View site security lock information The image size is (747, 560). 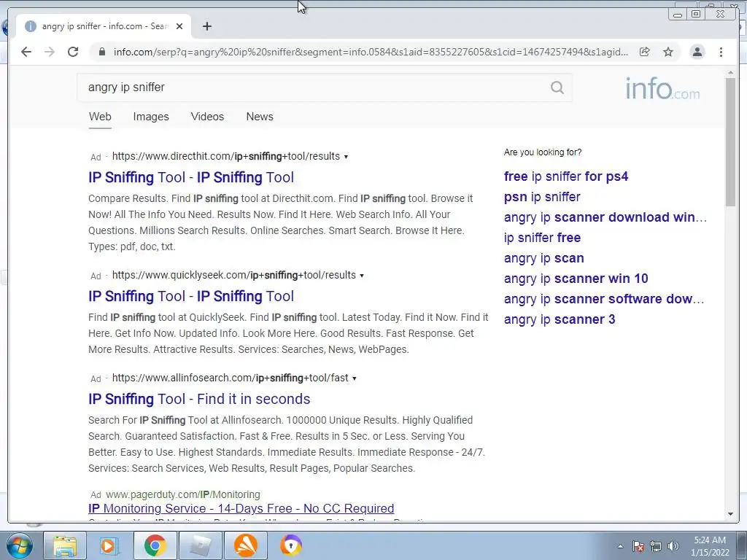pos(101,52)
